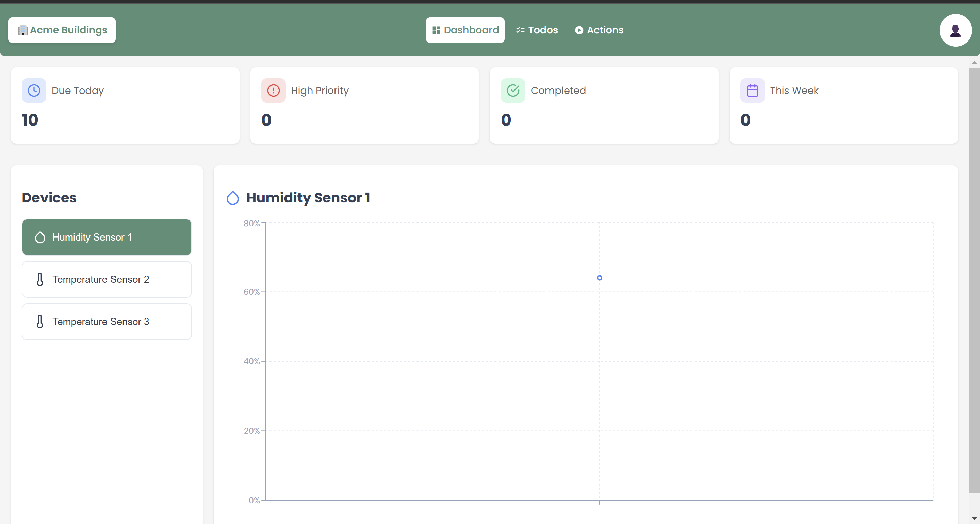Viewport: 980px width, 524px height.
Task: Select Humidity Sensor 1 device
Action: click(x=107, y=237)
